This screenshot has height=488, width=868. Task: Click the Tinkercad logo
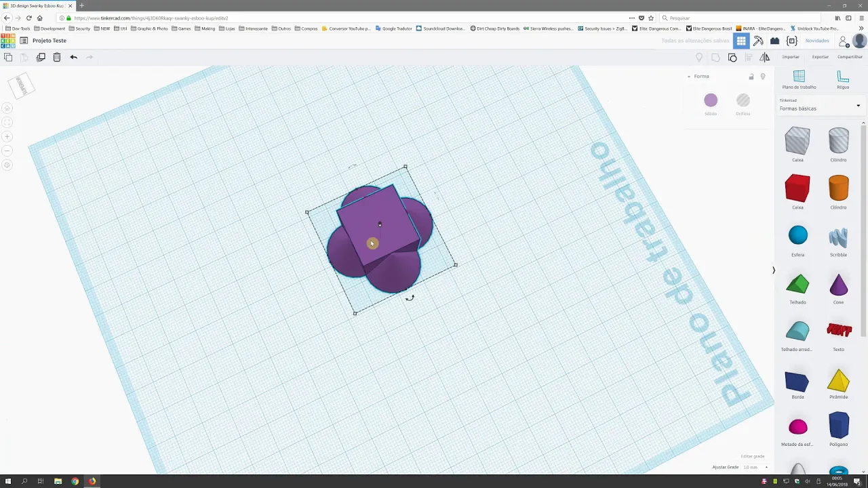click(7, 41)
